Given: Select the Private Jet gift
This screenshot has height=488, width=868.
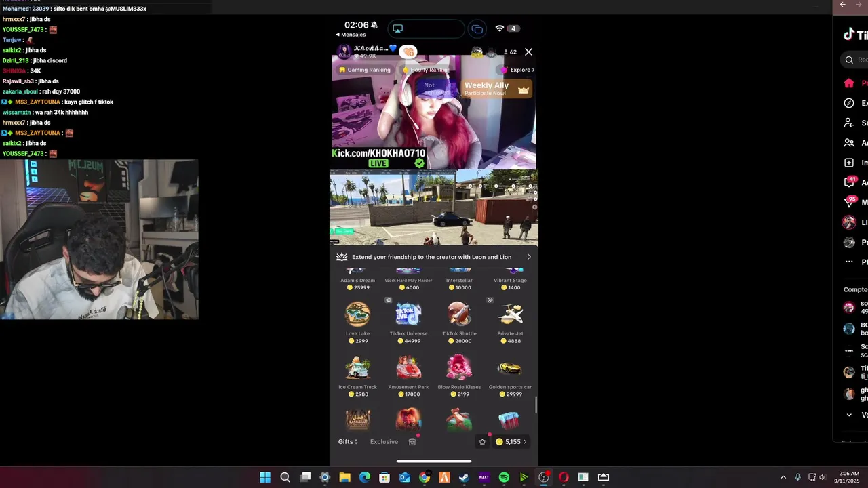Looking at the screenshot, I should pyautogui.click(x=510, y=323).
